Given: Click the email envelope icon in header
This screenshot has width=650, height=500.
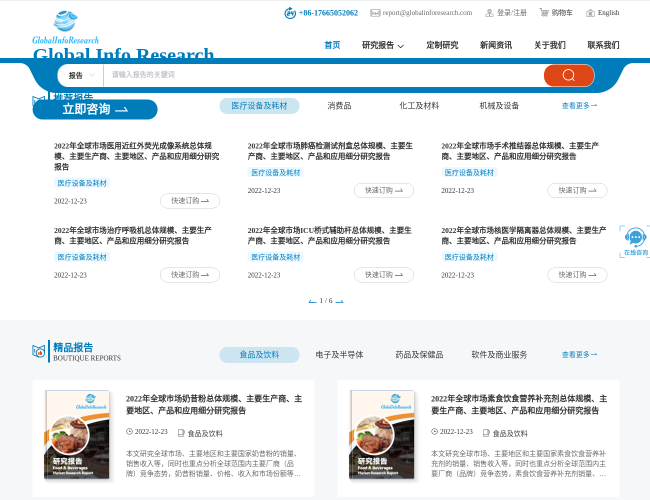Looking at the screenshot, I should click(x=375, y=13).
